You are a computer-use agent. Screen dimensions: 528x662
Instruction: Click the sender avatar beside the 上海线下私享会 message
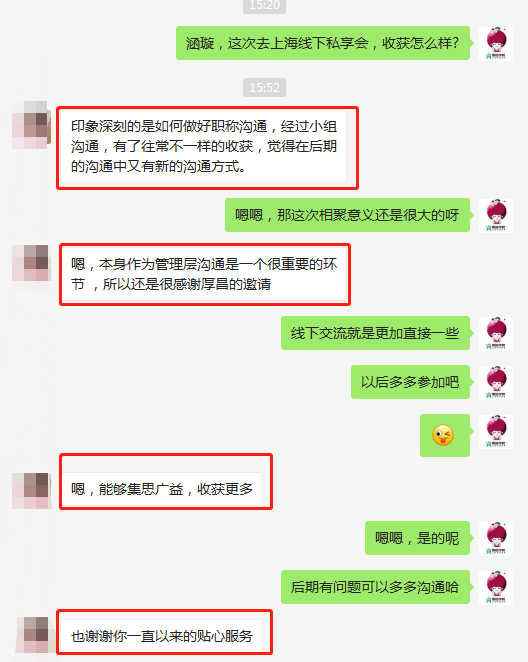(496, 43)
